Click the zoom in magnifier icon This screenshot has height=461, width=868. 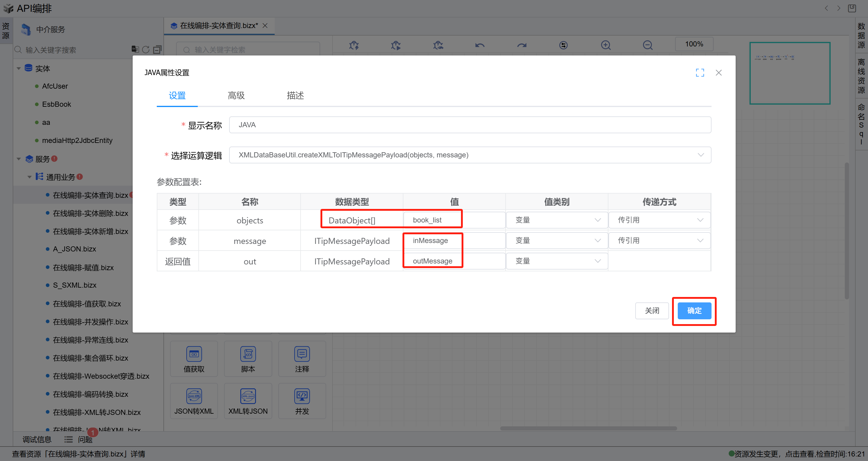click(605, 45)
